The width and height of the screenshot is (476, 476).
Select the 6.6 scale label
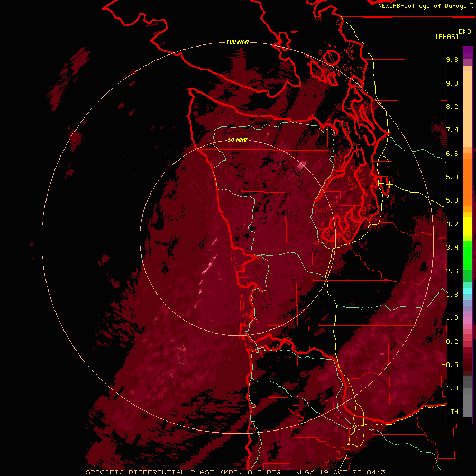coord(452,153)
